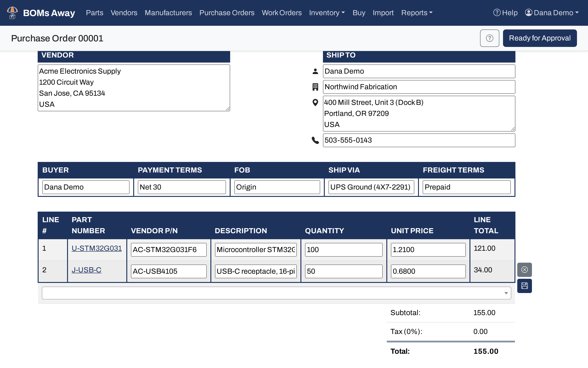Go to the Parts page
The width and height of the screenshot is (588, 368).
(95, 13)
